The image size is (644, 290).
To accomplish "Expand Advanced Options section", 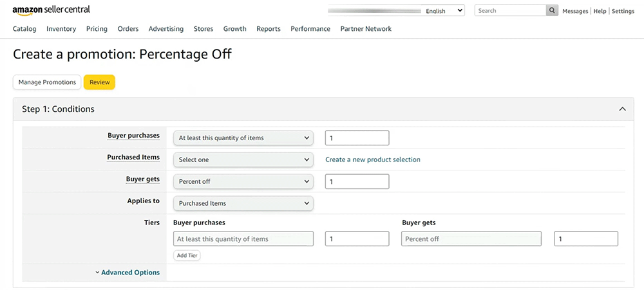I will coord(128,273).
